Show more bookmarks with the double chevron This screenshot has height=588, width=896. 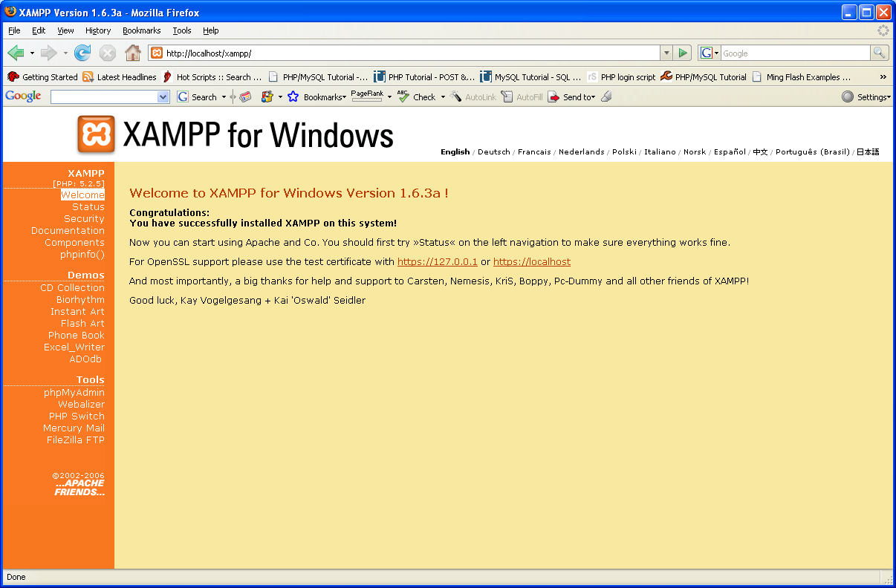(883, 76)
